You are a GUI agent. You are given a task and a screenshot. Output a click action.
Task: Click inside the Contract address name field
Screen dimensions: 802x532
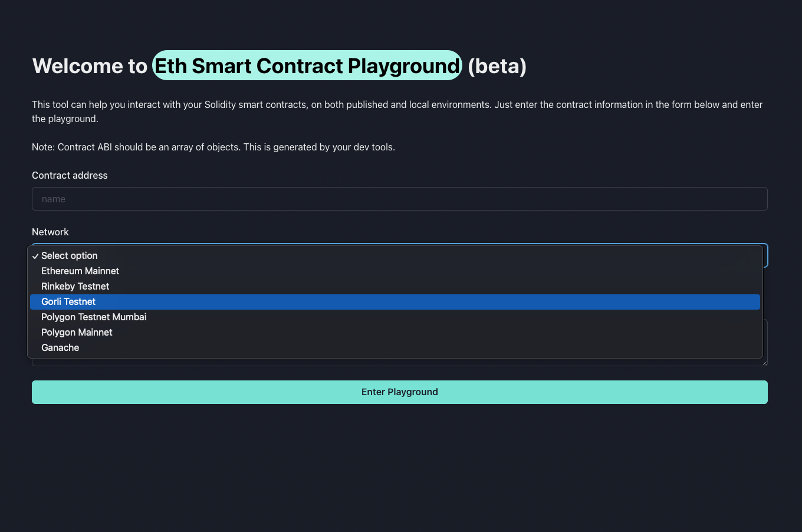(236, 199)
